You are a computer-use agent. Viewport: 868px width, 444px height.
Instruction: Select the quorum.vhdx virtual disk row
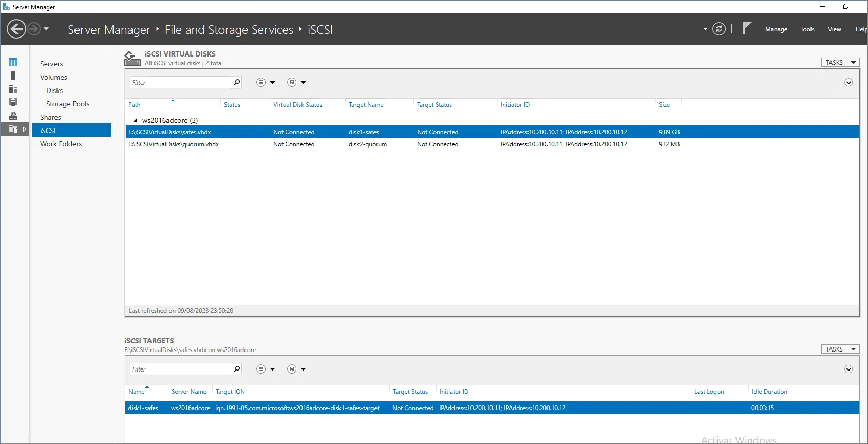click(174, 144)
